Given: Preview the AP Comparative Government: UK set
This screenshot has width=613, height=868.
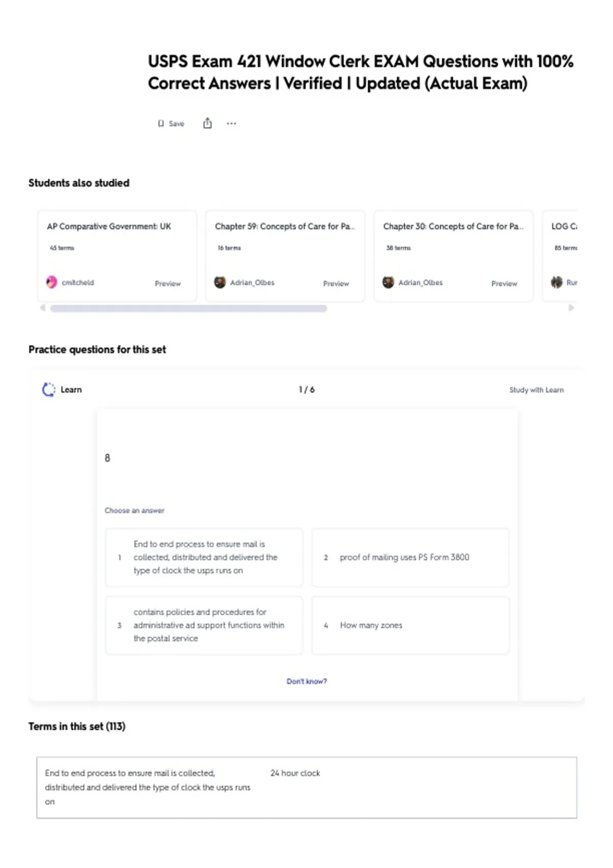Looking at the screenshot, I should [168, 283].
